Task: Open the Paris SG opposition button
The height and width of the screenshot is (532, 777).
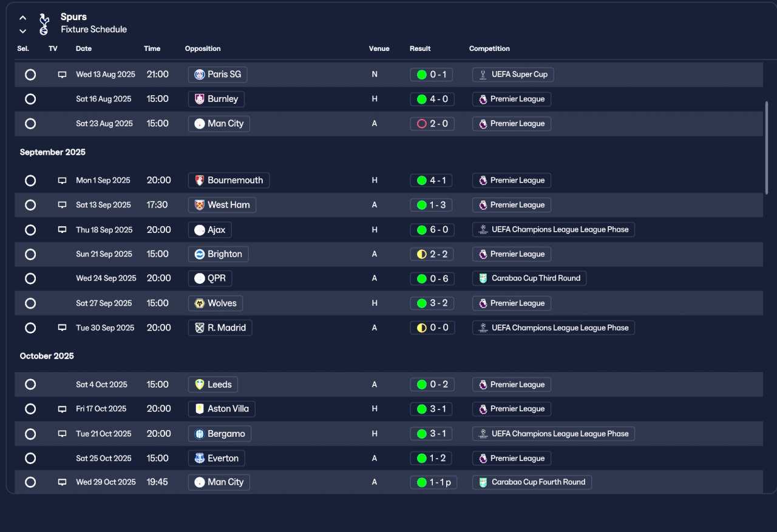Action: pyautogui.click(x=217, y=75)
